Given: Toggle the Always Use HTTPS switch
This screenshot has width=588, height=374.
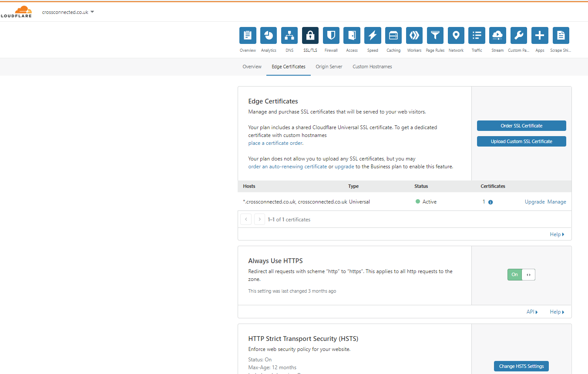Looking at the screenshot, I should pos(521,274).
